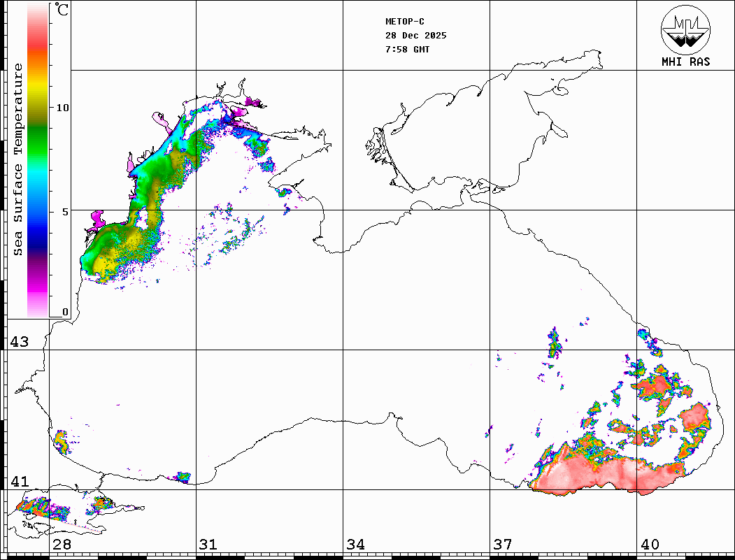Click the date 28 Dec 2025

pyautogui.click(x=415, y=36)
